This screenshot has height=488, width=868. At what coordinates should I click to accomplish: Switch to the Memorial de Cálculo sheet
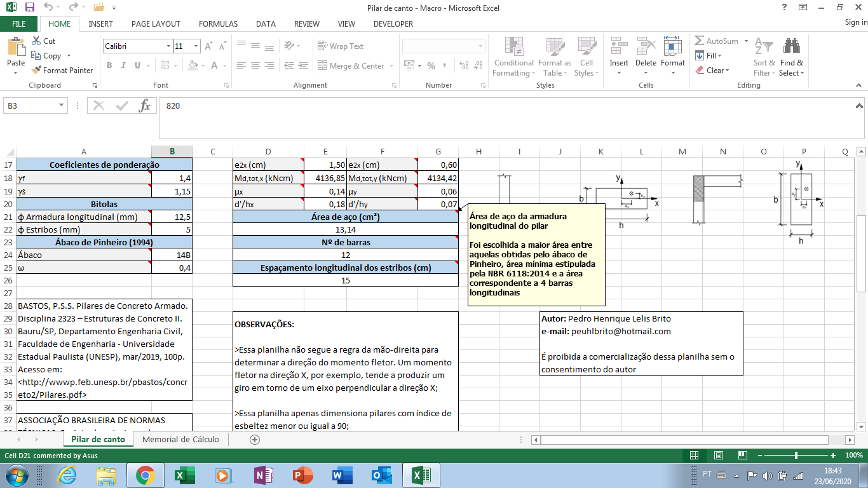click(180, 439)
